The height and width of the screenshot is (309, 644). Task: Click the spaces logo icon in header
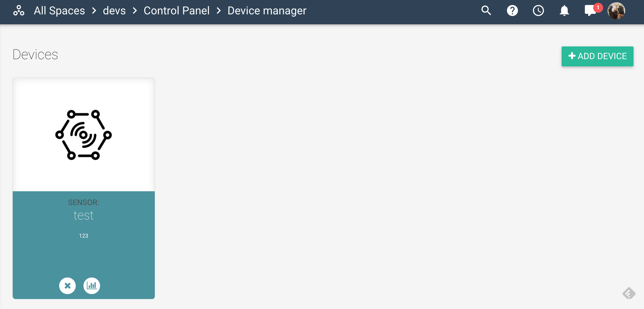(x=19, y=11)
